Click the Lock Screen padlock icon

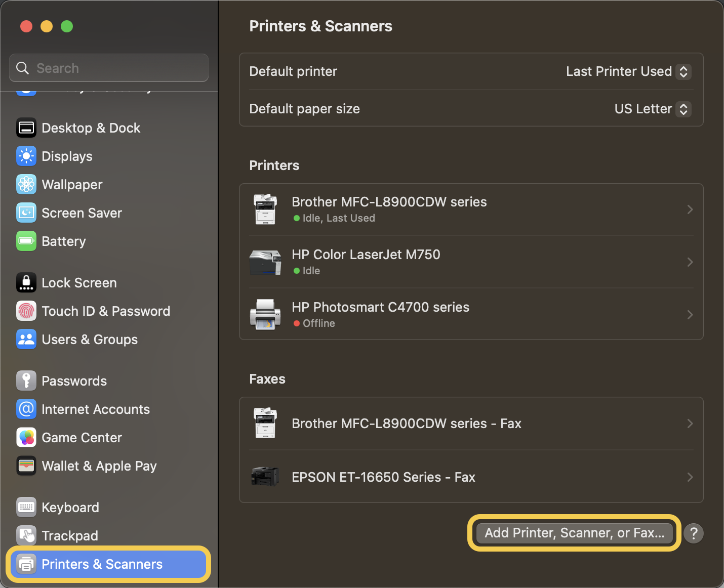click(x=26, y=283)
